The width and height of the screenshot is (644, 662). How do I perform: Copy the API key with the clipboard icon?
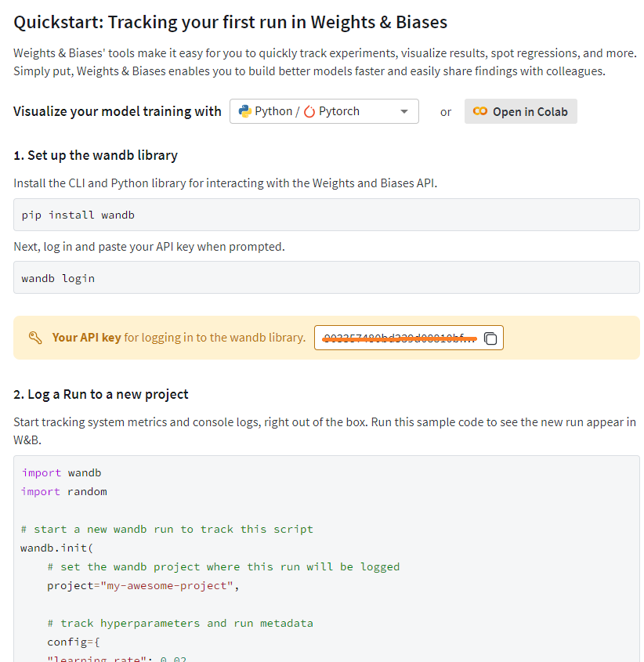[490, 338]
